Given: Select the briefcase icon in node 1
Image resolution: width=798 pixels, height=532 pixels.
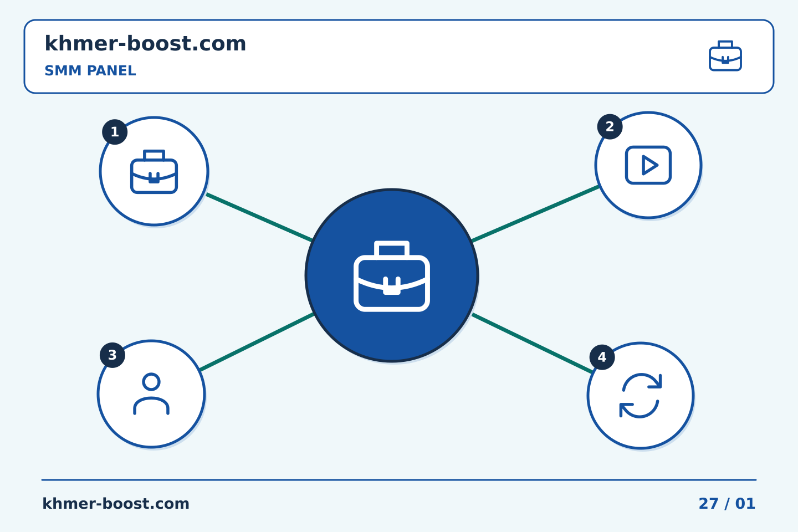Looking at the screenshot, I should point(154,171).
